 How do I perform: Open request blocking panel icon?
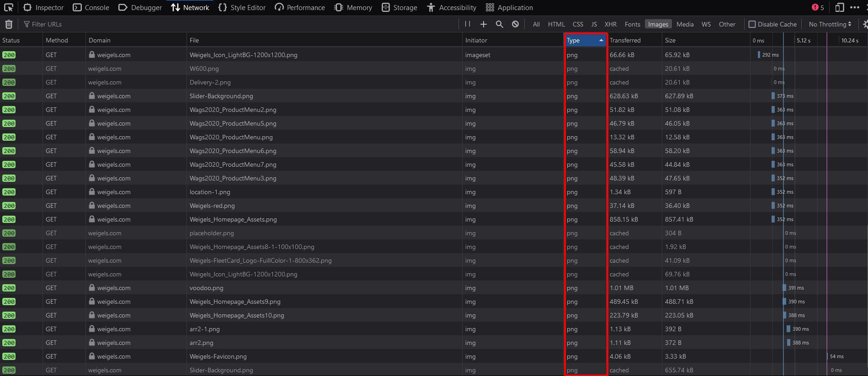tap(515, 24)
